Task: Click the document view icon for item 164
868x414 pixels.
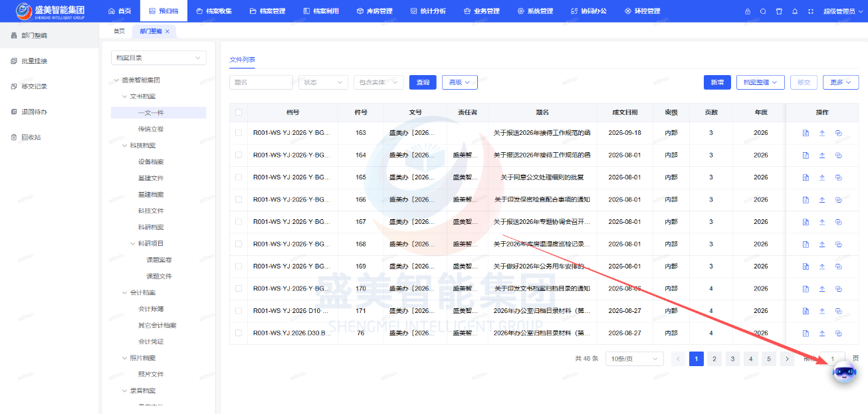Action: (806, 155)
